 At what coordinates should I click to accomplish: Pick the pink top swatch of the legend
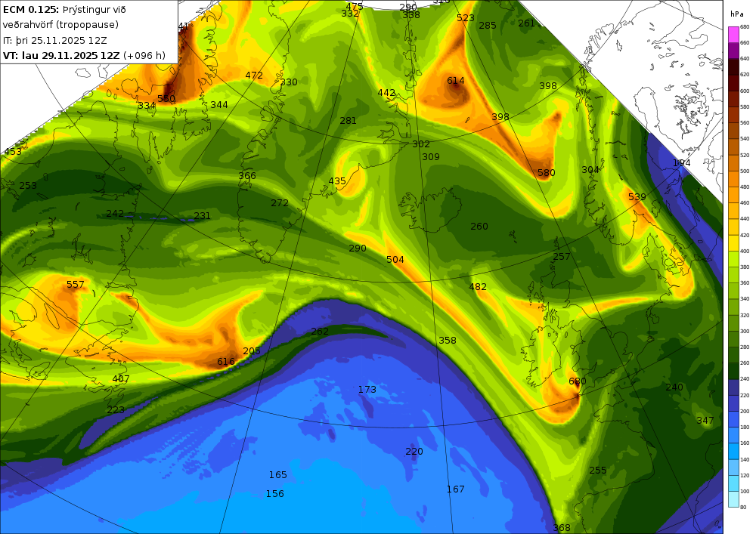[733, 35]
